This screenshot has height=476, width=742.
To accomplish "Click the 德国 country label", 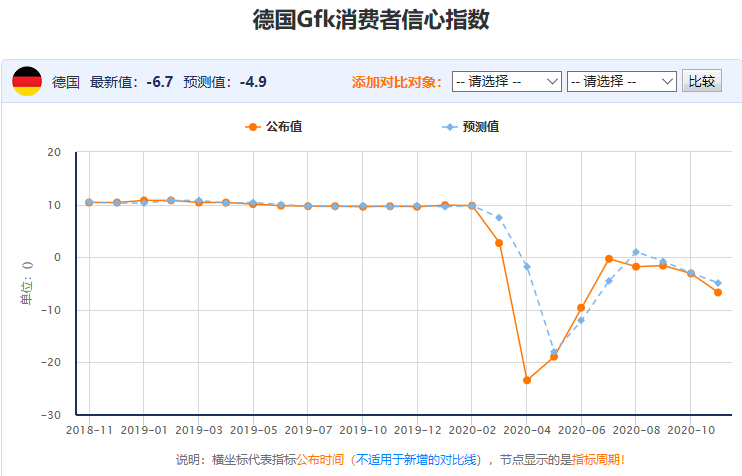I will coord(66,82).
